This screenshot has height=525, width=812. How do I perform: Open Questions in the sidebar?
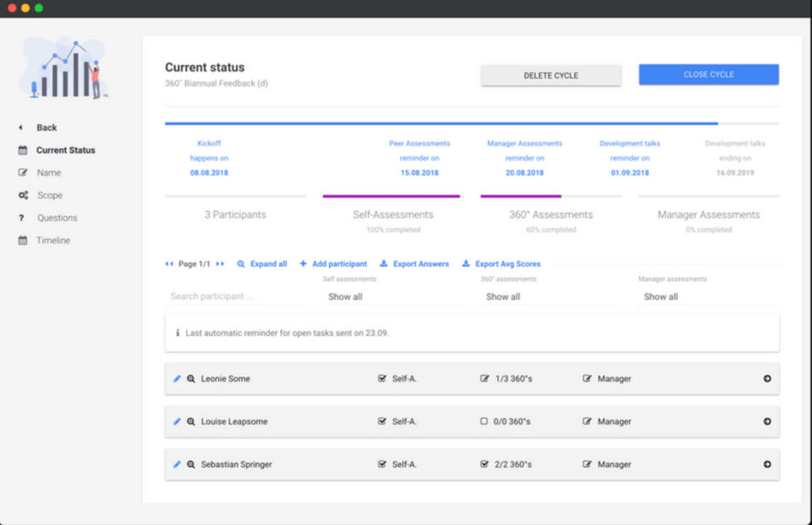coord(57,218)
